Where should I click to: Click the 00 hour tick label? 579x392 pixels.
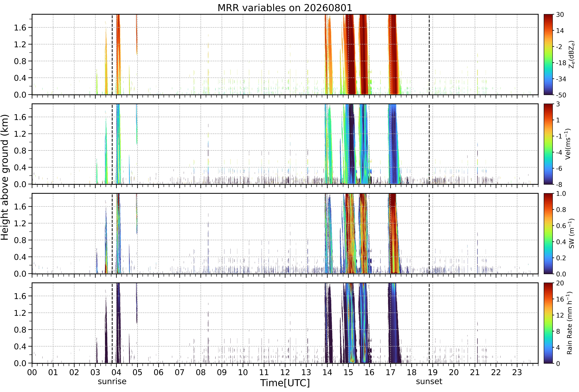click(x=32, y=372)
